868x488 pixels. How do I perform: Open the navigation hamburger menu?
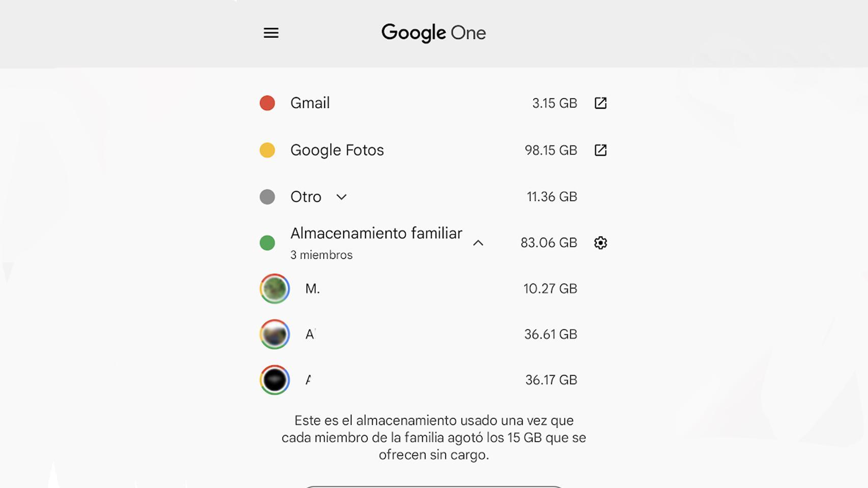(271, 33)
